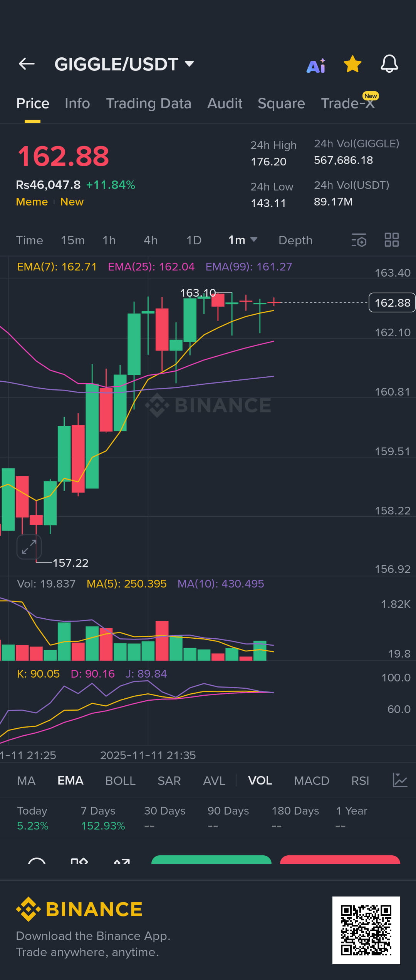Tap the 2025-11-11 21:35 time label
The height and width of the screenshot is (980, 416).
pyautogui.click(x=148, y=755)
